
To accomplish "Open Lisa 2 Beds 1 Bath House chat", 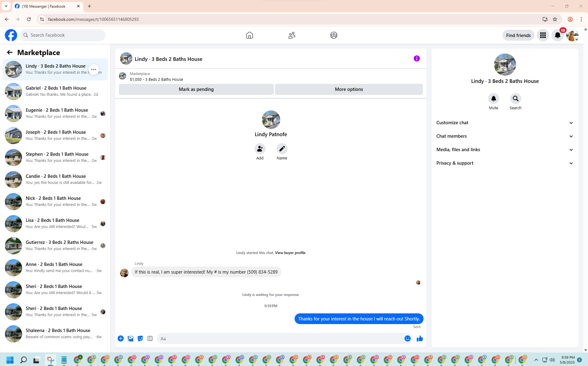I will point(55,224).
